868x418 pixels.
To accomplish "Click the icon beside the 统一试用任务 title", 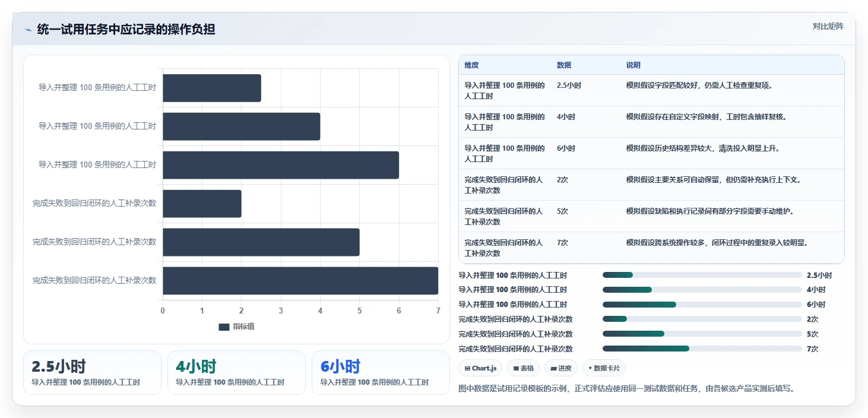I will click(x=28, y=30).
